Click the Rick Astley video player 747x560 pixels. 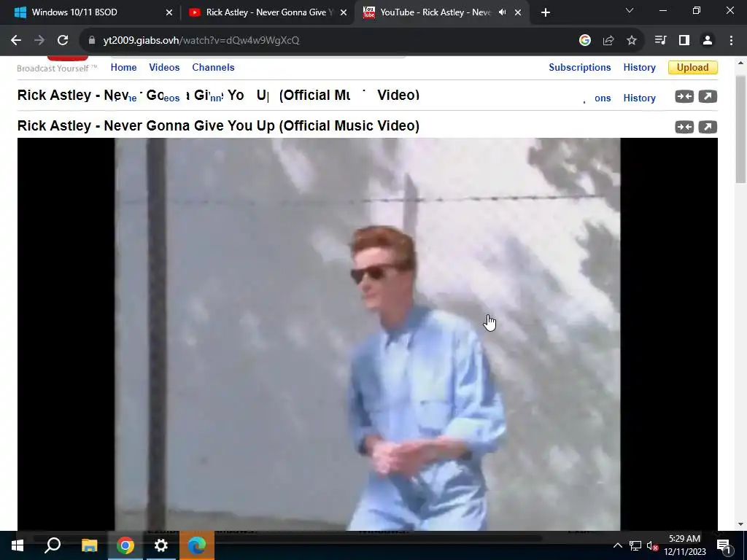(368, 334)
